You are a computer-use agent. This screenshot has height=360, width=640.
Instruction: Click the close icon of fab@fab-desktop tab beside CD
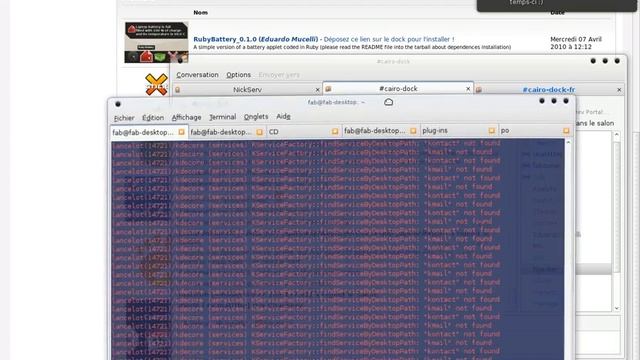pyautogui.click(x=259, y=132)
